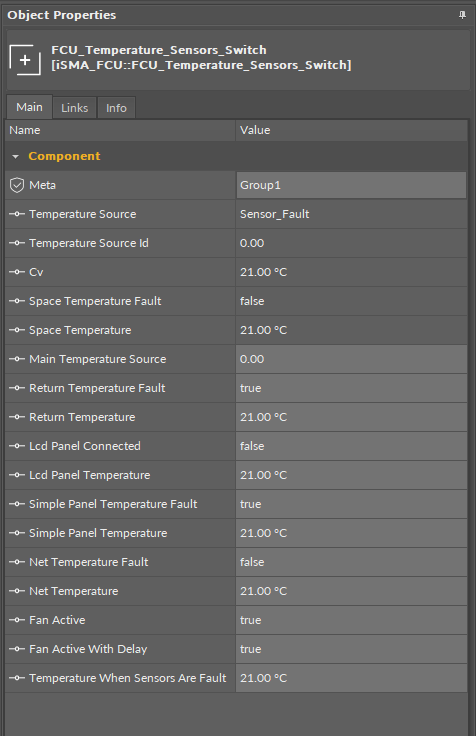Click the component plus icon beside title
This screenshot has width=476, height=736.
coord(25,60)
